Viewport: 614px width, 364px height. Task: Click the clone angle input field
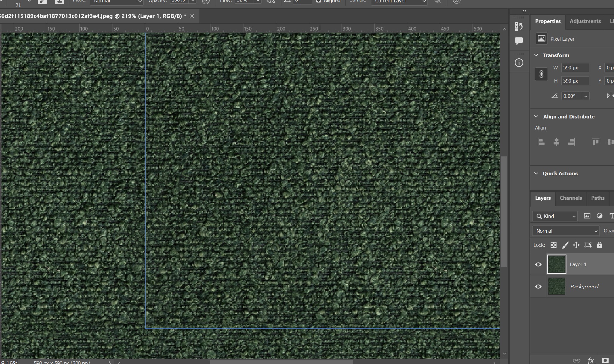click(x=302, y=1)
